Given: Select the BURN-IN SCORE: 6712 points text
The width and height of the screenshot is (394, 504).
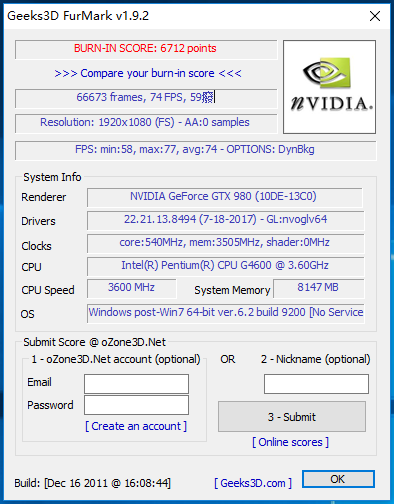Looking at the screenshot, I should tap(145, 48).
